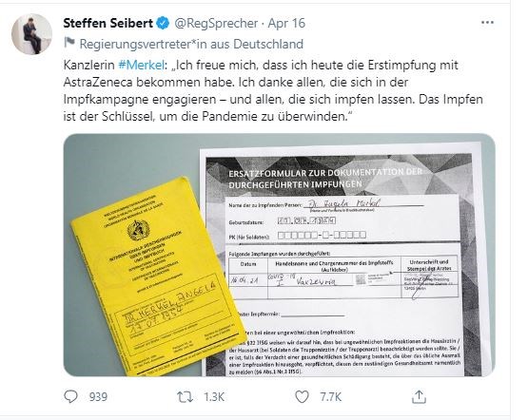Click the 1.3K retweet count

(x=214, y=397)
